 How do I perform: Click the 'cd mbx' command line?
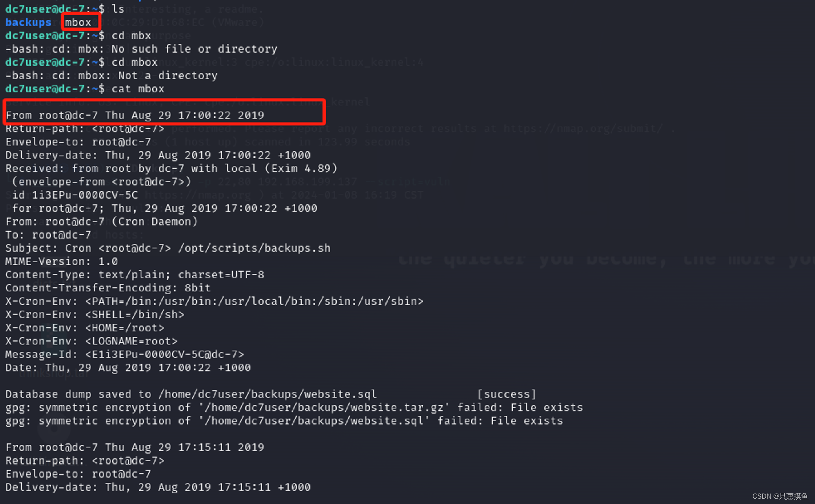pyautogui.click(x=78, y=35)
